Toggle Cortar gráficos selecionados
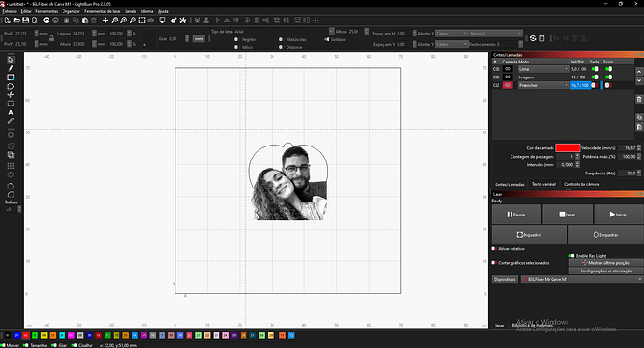644x348 pixels. pyautogui.click(x=494, y=263)
